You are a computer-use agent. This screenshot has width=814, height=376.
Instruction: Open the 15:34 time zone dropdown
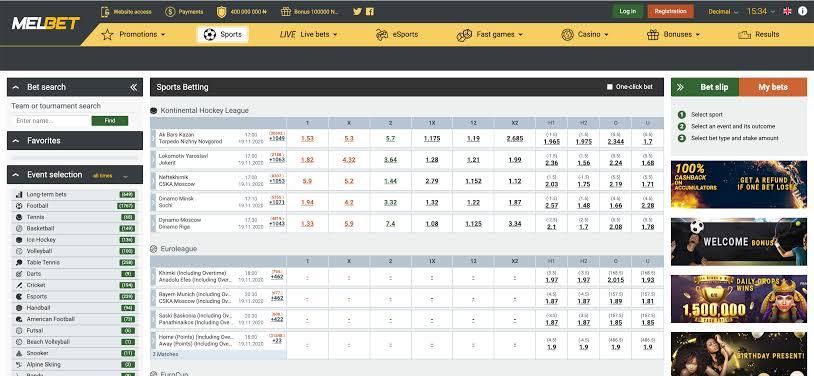click(x=761, y=11)
